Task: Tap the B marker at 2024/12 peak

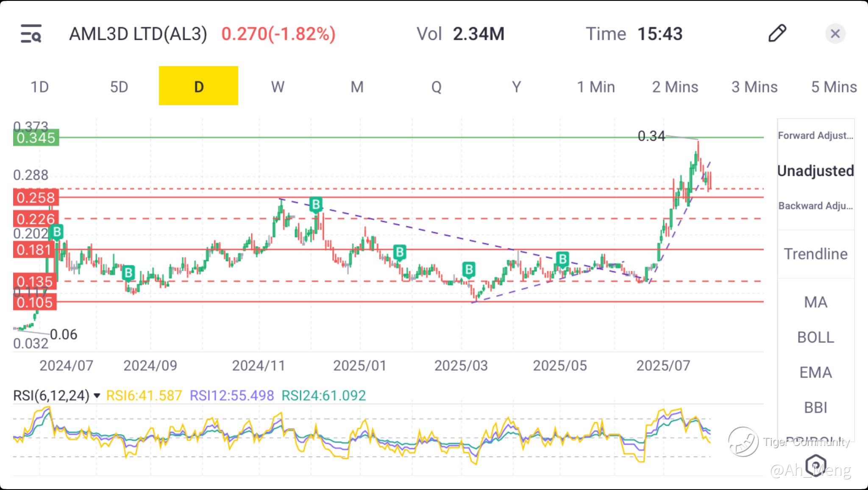Action: tap(316, 205)
